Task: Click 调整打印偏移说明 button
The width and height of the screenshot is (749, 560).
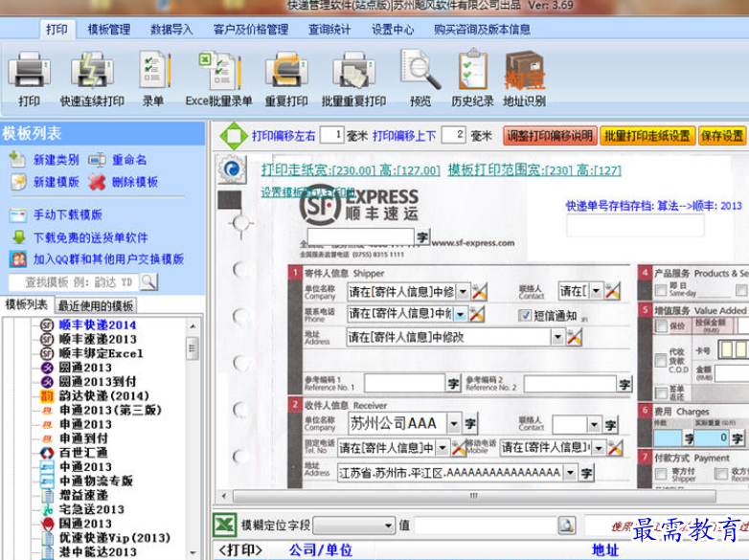Action: (x=550, y=136)
